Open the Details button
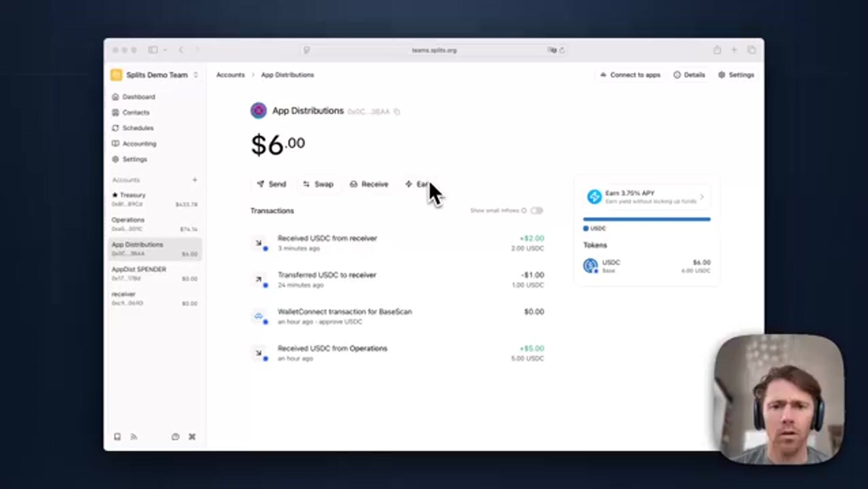Screen dimensions: 868x489 pos(689,75)
